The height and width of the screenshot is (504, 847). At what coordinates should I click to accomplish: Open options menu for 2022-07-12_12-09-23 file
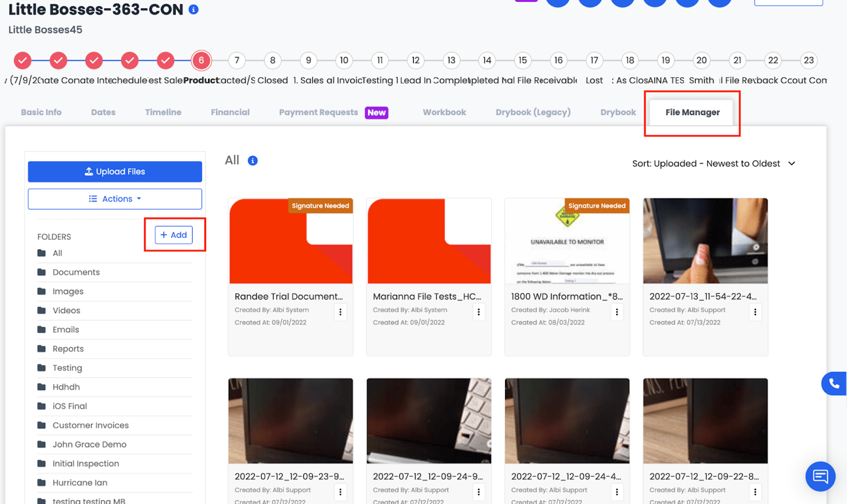[x=341, y=491]
